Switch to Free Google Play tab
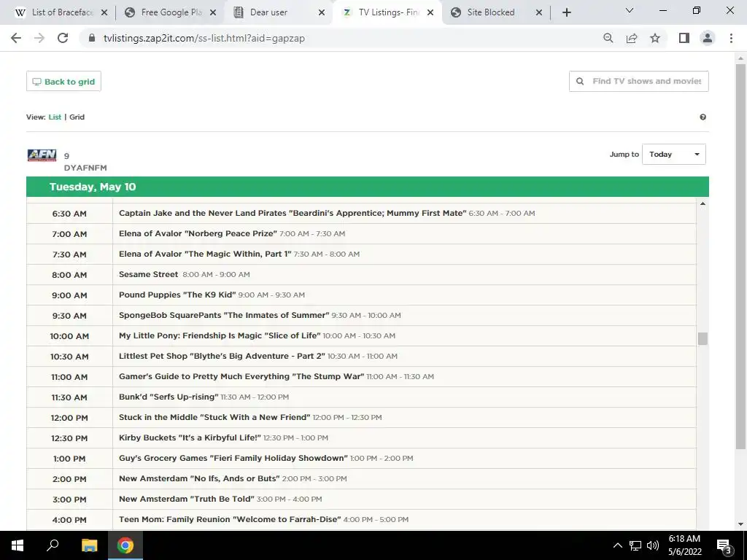This screenshot has width=747, height=560. [169, 12]
